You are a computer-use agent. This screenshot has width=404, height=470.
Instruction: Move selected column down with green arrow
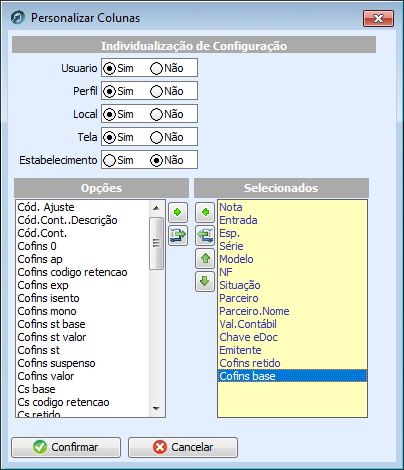pos(205,281)
